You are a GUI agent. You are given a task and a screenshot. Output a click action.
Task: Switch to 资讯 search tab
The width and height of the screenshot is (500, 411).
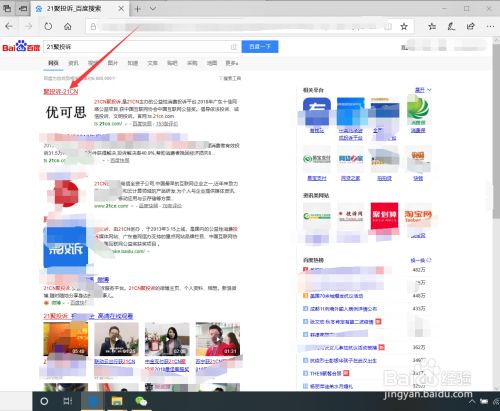[73, 63]
